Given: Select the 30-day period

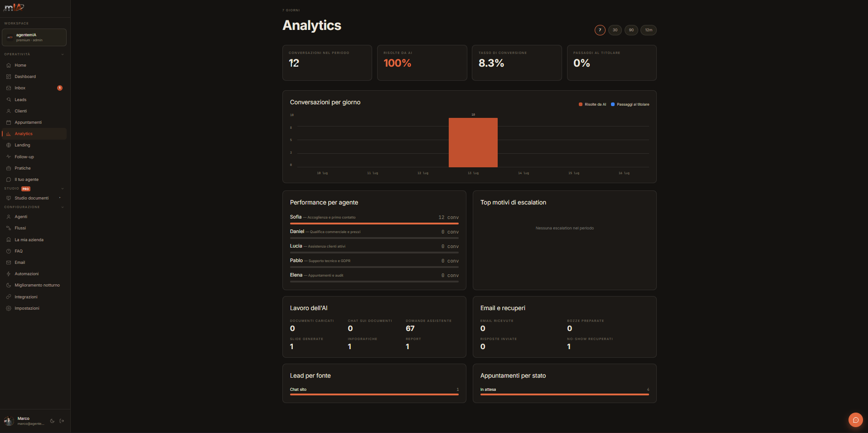Looking at the screenshot, I should (x=615, y=30).
